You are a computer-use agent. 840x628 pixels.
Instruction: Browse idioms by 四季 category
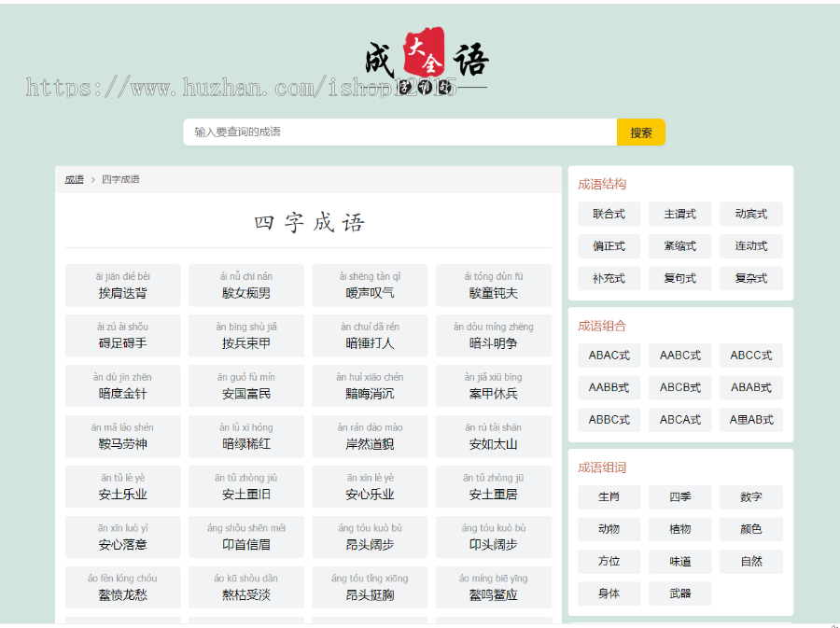679,497
